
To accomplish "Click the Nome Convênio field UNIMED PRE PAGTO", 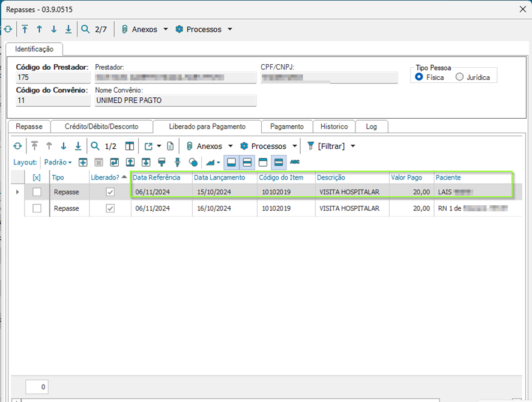I will 175,100.
